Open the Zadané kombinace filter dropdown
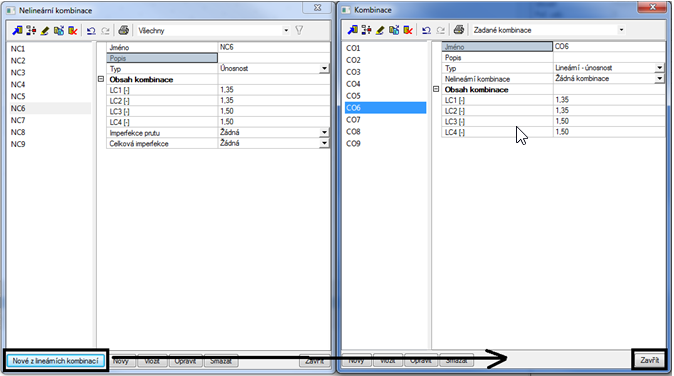The image size is (674, 376). click(621, 30)
